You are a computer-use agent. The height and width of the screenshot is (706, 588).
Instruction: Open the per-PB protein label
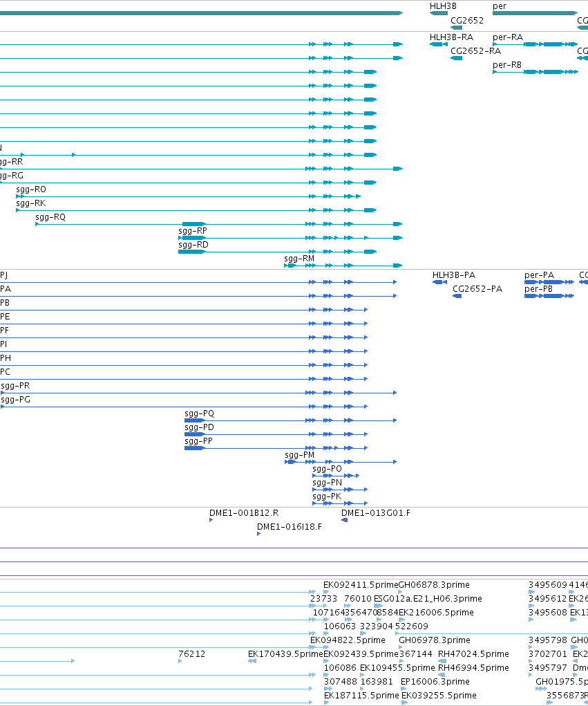538,289
